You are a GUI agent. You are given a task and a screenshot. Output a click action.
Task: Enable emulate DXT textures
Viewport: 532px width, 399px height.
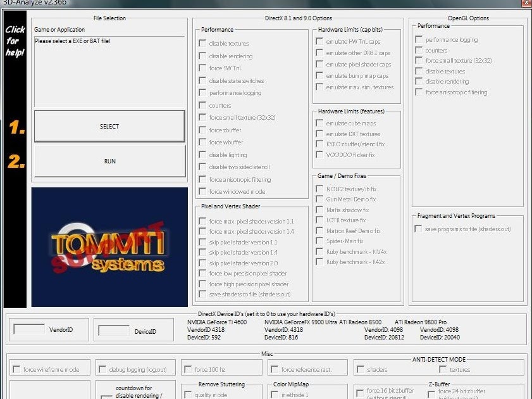319,134
